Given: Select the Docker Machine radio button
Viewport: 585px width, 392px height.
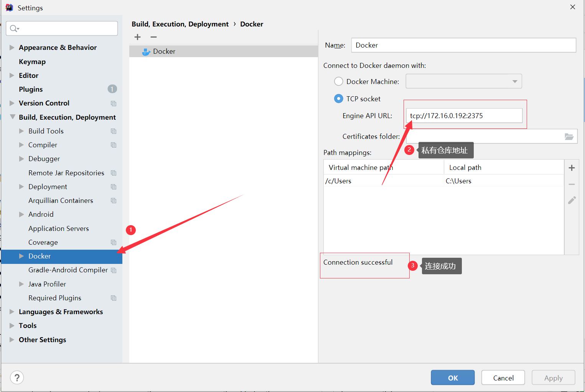Looking at the screenshot, I should click(338, 81).
